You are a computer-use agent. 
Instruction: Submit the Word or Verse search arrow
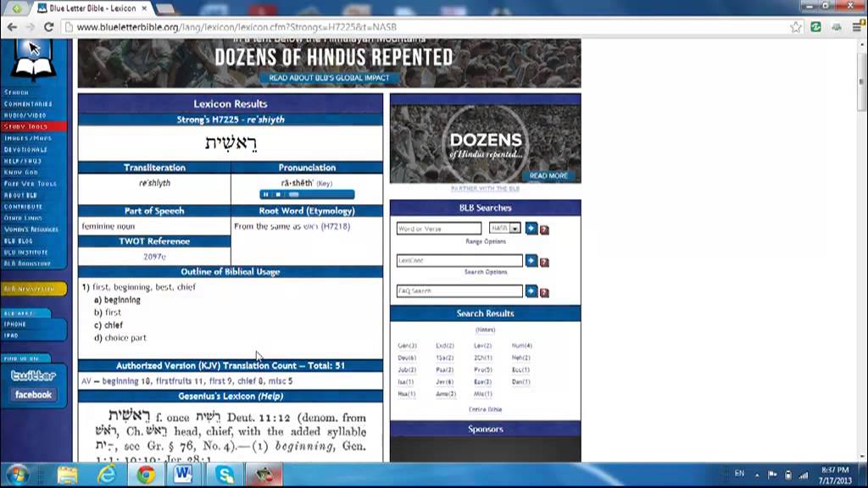(x=531, y=229)
